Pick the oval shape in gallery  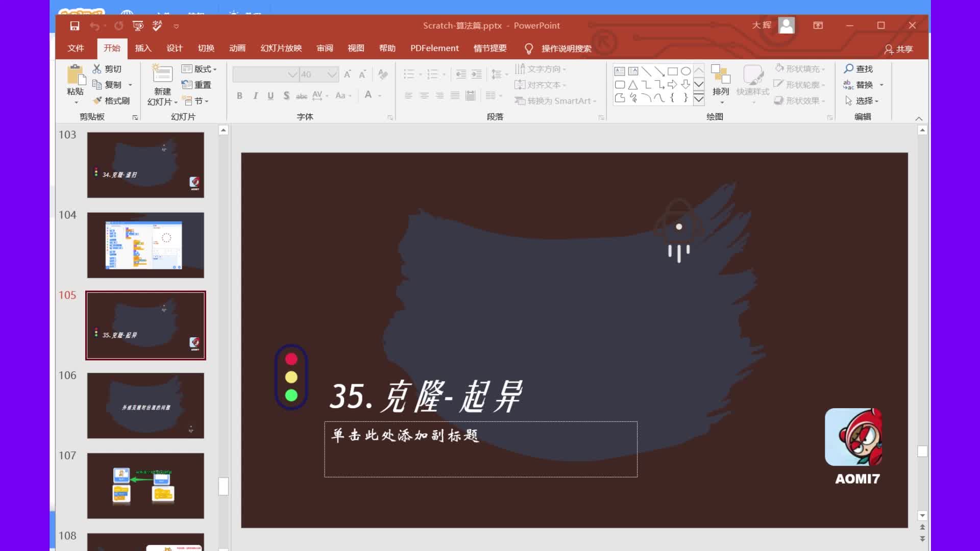tap(686, 71)
